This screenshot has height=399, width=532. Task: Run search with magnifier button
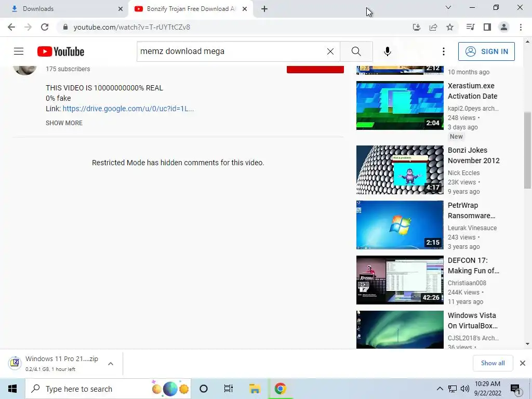(356, 51)
